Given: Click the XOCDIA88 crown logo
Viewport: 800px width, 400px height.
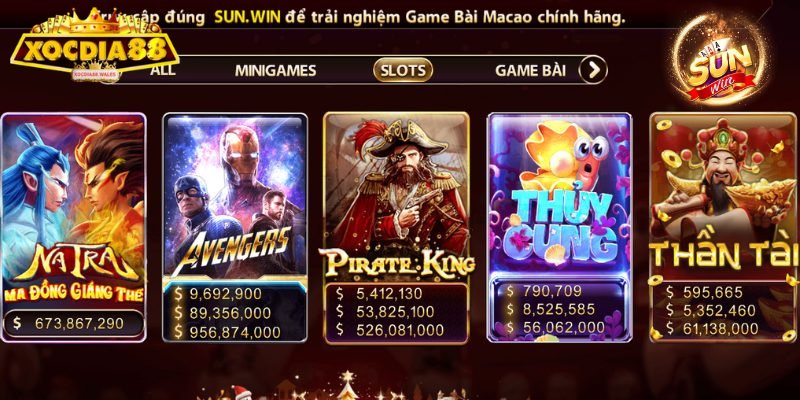Looking at the screenshot, I should (95, 46).
